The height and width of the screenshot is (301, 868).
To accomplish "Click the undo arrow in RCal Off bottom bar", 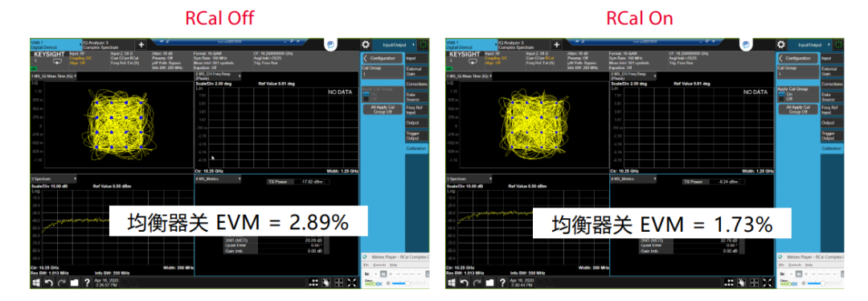I will pos(48,282).
